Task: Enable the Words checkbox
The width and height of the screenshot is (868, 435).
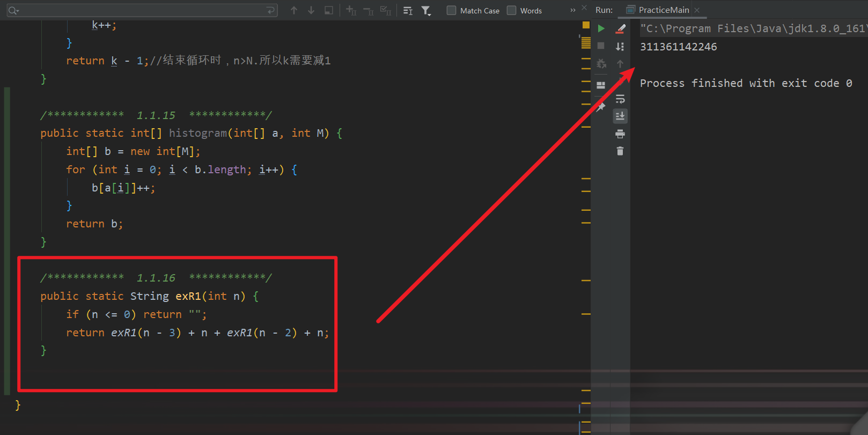Action: click(512, 10)
